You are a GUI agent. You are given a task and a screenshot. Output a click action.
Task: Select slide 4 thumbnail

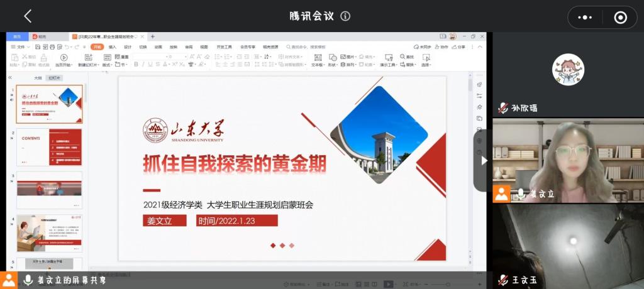pyautogui.click(x=49, y=233)
